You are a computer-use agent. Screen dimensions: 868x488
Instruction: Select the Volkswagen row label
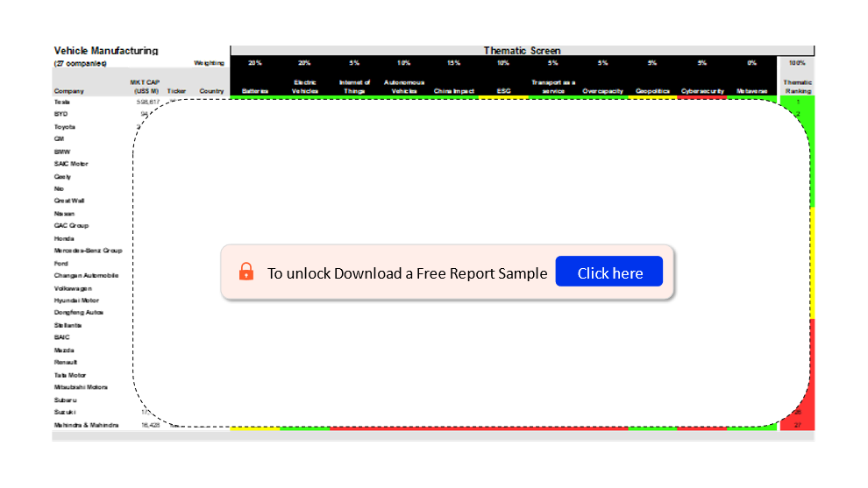(x=73, y=288)
